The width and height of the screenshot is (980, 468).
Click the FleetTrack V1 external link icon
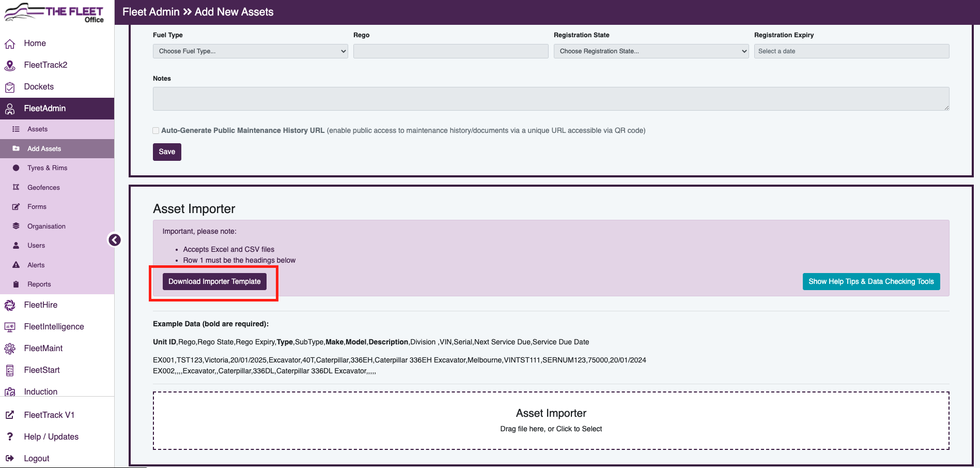(x=10, y=415)
